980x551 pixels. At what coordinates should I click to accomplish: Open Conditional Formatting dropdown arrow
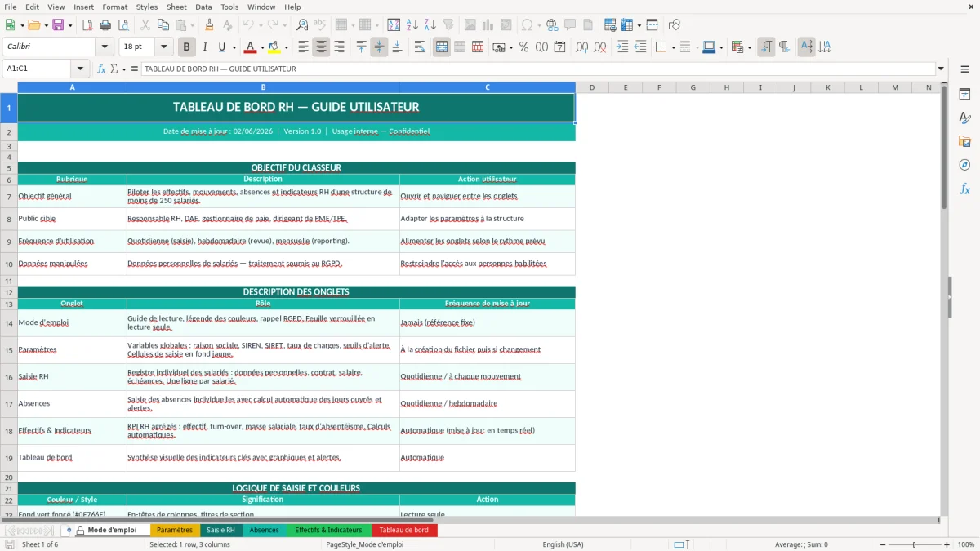(x=749, y=47)
